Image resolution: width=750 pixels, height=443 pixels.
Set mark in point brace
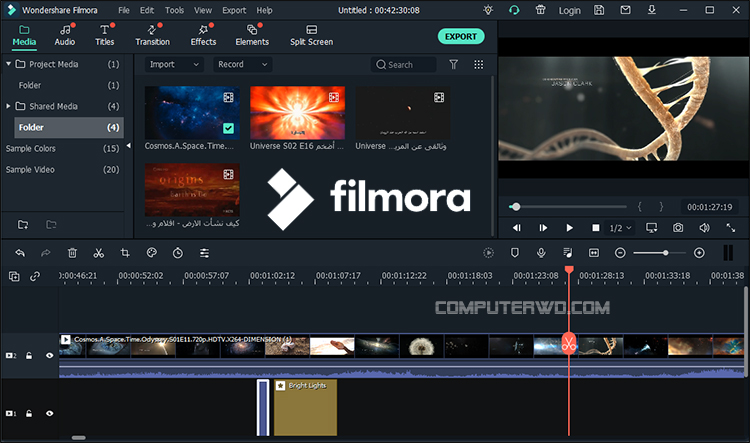point(640,207)
